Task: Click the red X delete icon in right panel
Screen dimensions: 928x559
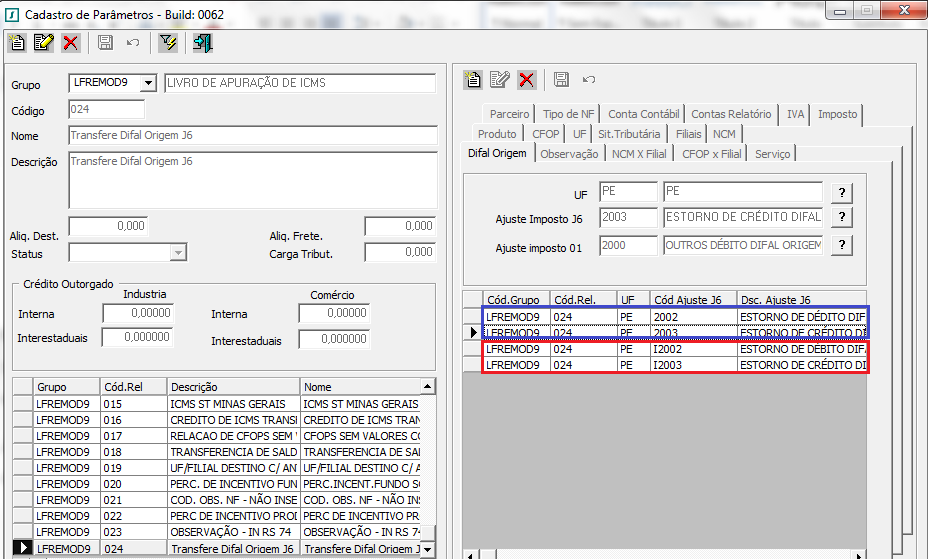Action: (x=526, y=79)
